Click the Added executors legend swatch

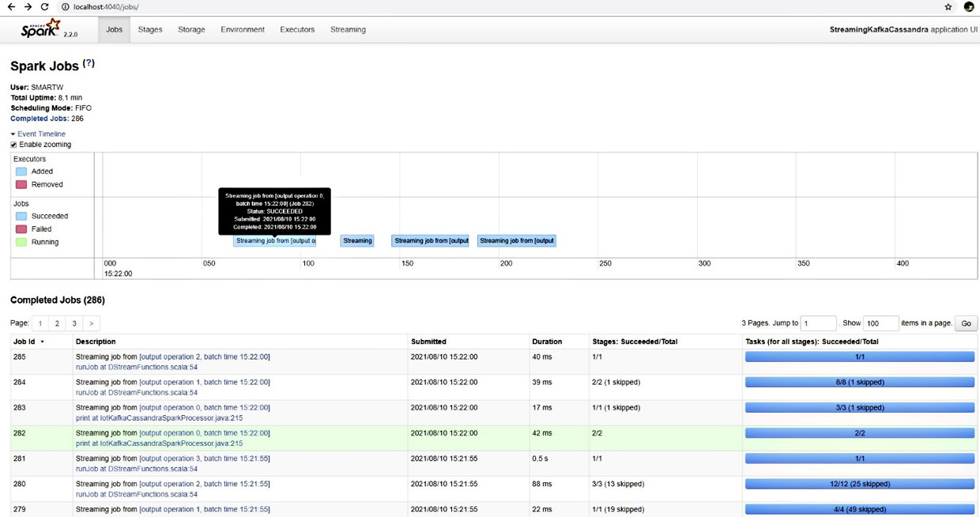coord(21,172)
